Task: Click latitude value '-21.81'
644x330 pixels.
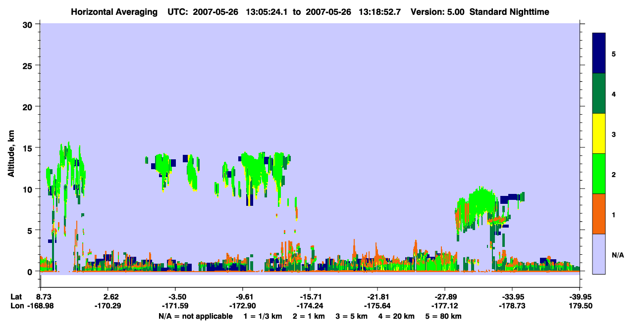Action: tap(377, 297)
